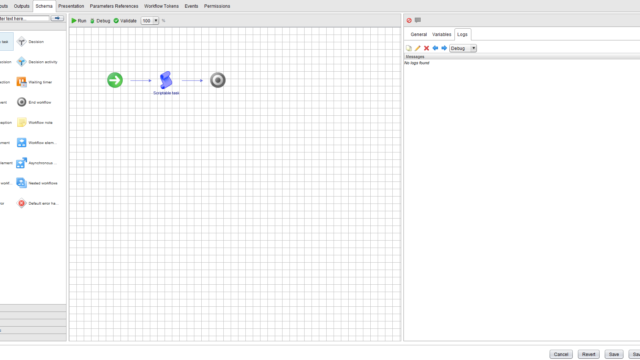The width and height of the screenshot is (640, 360).
Task: Open the Presentation tab
Action: pyautogui.click(x=71, y=6)
